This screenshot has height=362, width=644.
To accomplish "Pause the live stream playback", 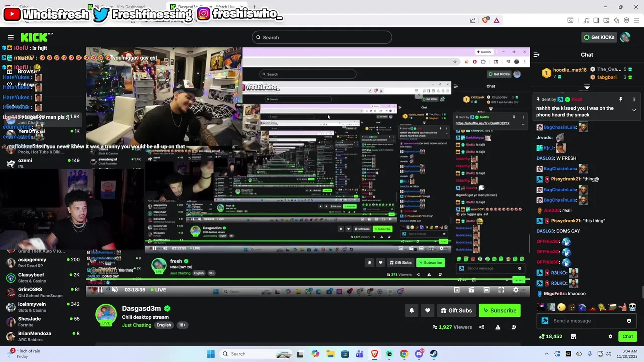I will click(100, 290).
